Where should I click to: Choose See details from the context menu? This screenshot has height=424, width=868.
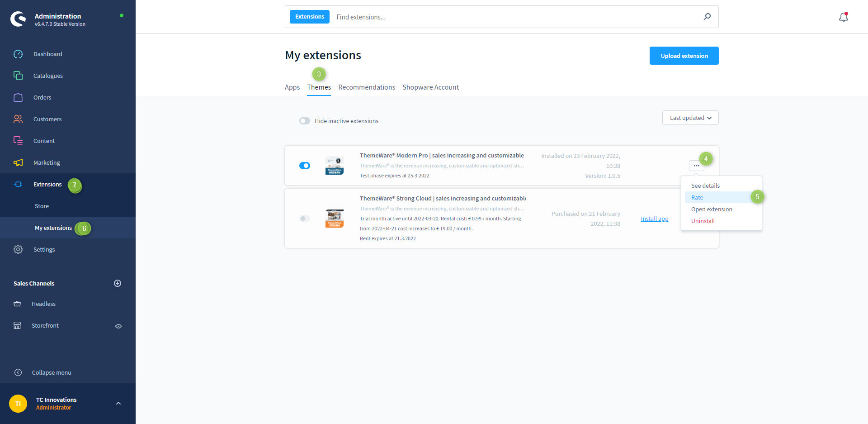click(721, 186)
